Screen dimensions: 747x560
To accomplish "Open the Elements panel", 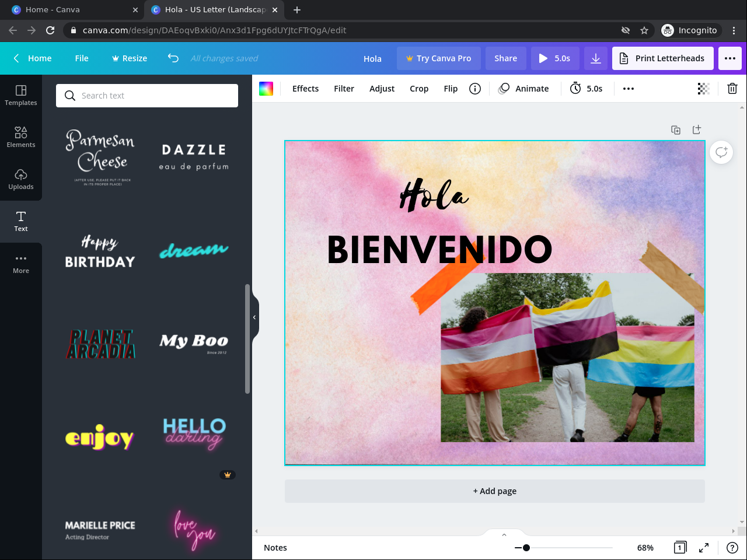I will (x=21, y=138).
